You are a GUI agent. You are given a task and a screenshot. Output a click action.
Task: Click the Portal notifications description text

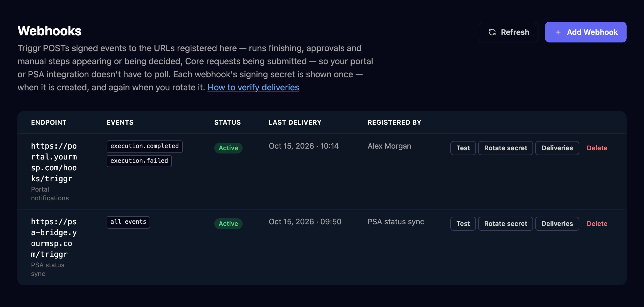[x=50, y=194]
